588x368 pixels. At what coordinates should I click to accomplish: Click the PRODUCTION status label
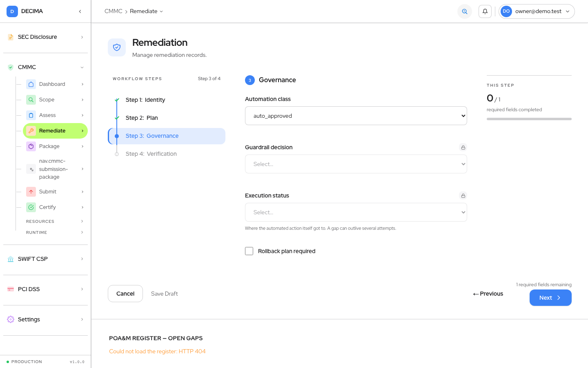(27, 362)
